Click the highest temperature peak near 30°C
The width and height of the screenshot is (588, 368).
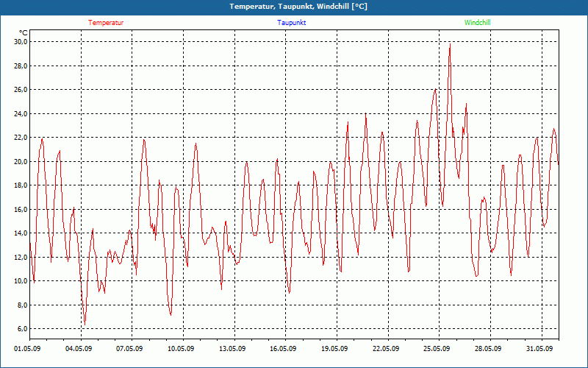point(450,44)
